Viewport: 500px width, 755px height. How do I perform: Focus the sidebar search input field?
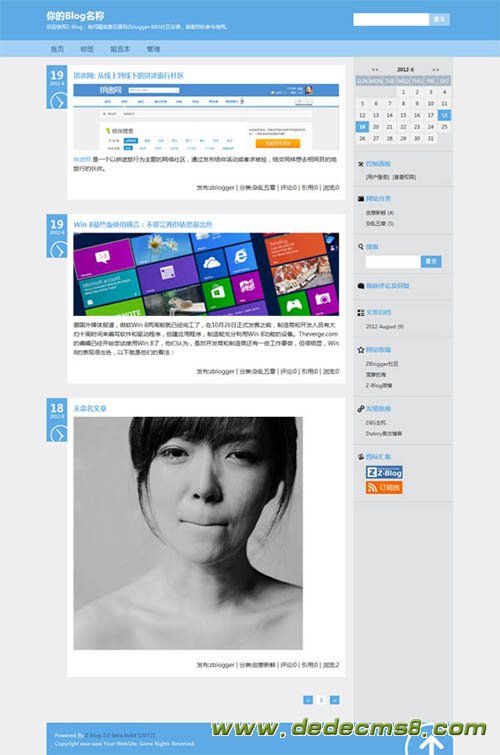click(393, 261)
